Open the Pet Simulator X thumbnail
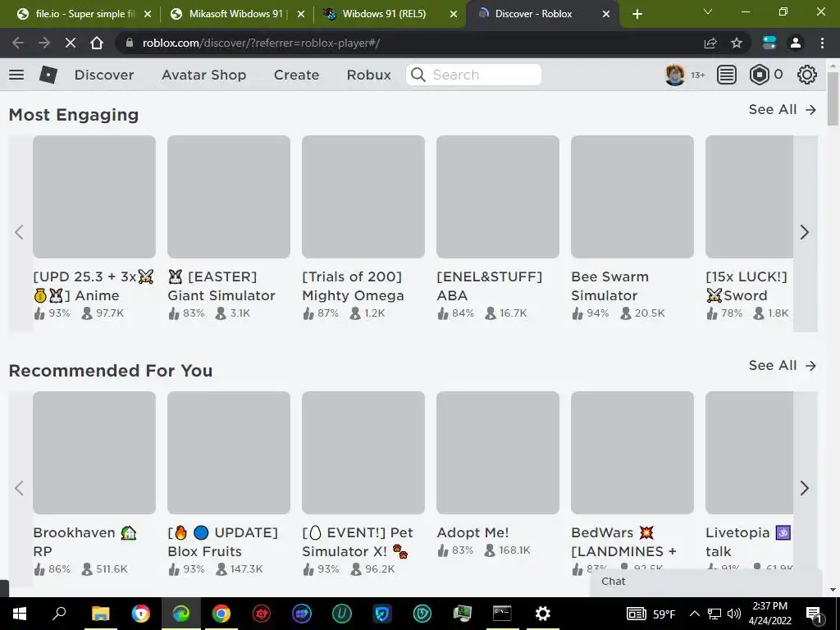Viewport: 840px width, 630px height. point(363,453)
